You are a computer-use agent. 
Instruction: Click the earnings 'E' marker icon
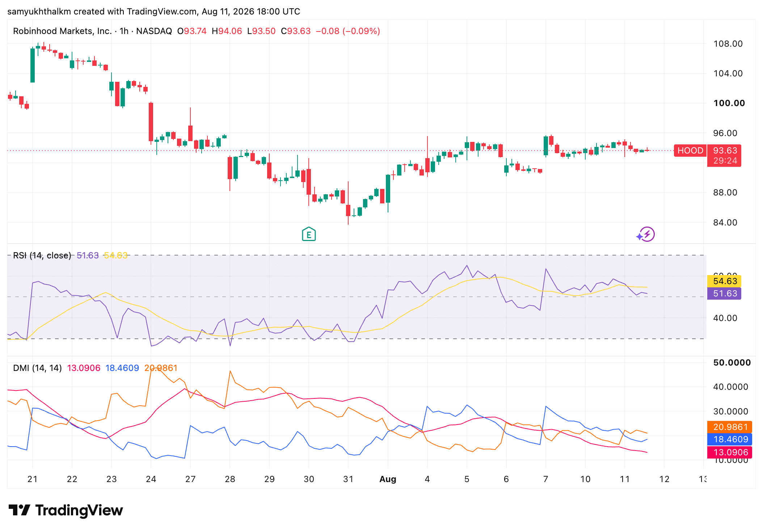pos(309,234)
